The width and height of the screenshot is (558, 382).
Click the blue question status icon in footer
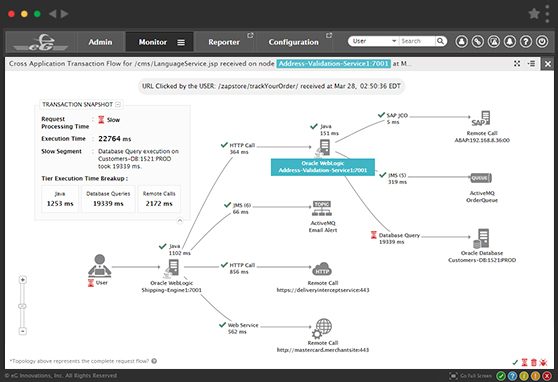[x=512, y=376]
